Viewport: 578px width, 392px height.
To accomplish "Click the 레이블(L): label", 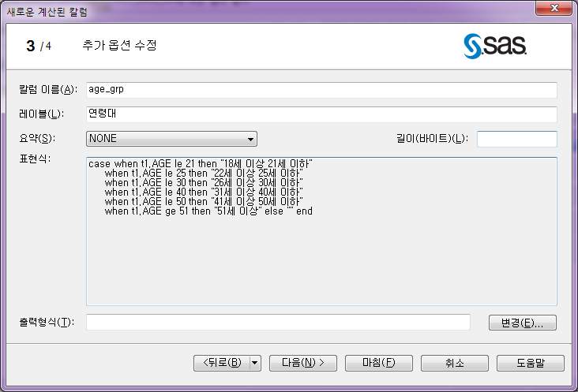I will point(41,114).
